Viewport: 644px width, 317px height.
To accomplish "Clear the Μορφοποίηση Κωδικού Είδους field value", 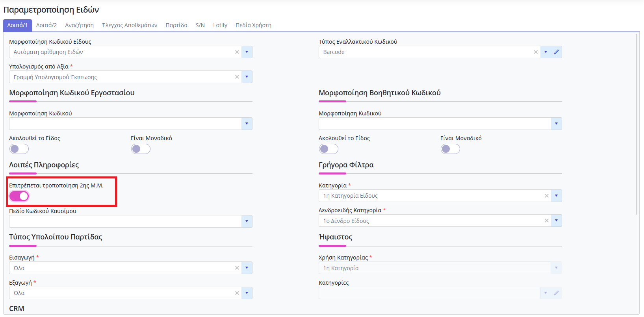I will 237,52.
